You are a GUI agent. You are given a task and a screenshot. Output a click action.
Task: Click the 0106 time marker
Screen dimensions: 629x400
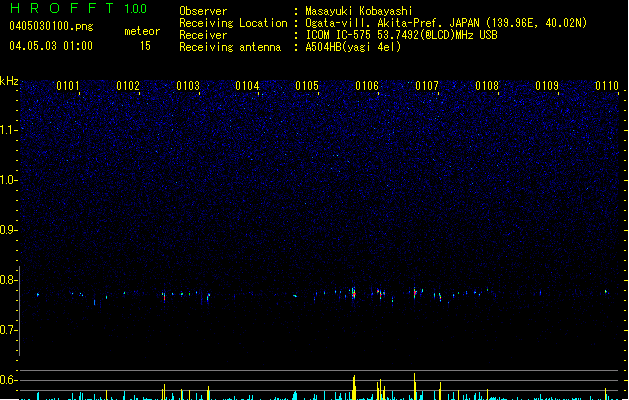click(x=367, y=86)
